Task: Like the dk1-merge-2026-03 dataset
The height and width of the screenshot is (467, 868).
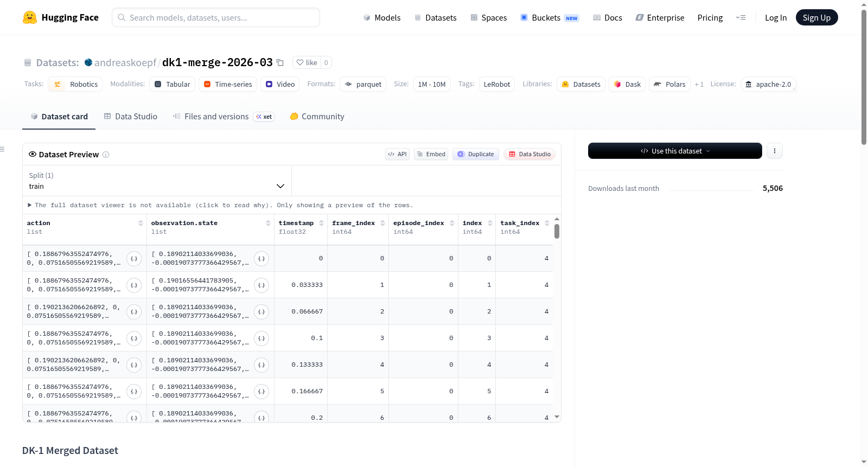Action: pyautogui.click(x=307, y=62)
